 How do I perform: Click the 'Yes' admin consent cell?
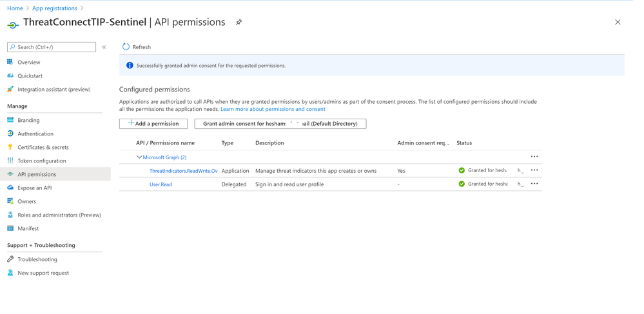(x=402, y=171)
